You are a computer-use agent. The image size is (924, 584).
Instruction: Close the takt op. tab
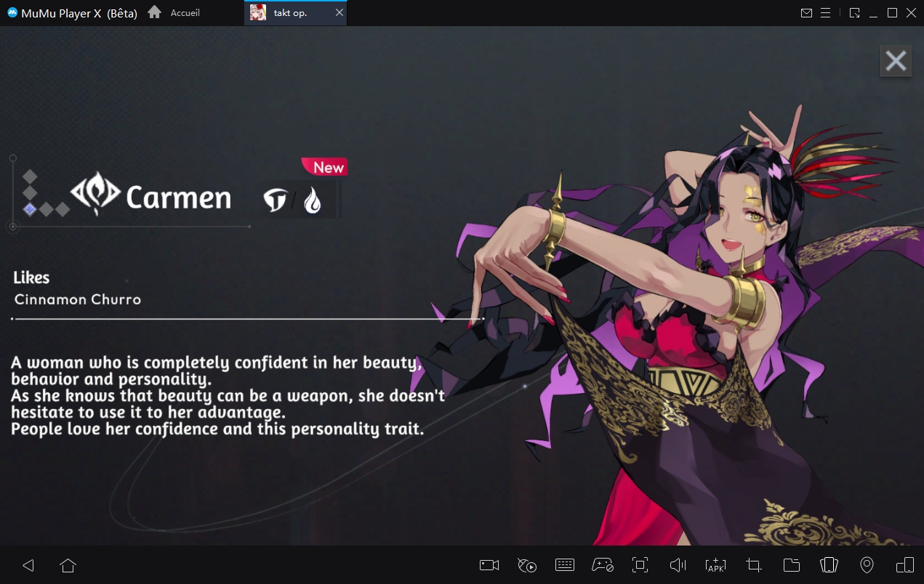(x=339, y=13)
